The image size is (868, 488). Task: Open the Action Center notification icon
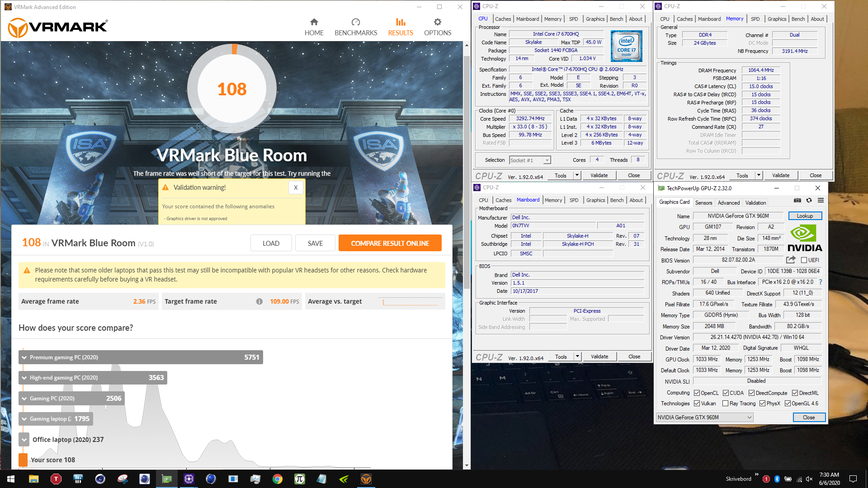click(853, 479)
